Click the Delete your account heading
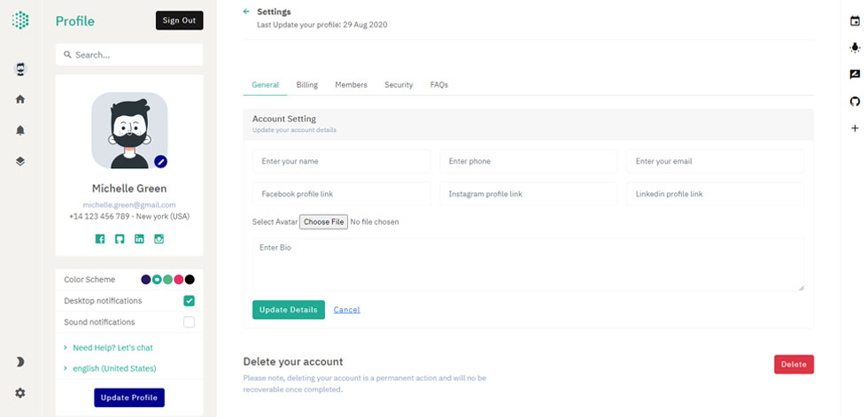The width and height of the screenshot is (868, 417). pyautogui.click(x=293, y=362)
